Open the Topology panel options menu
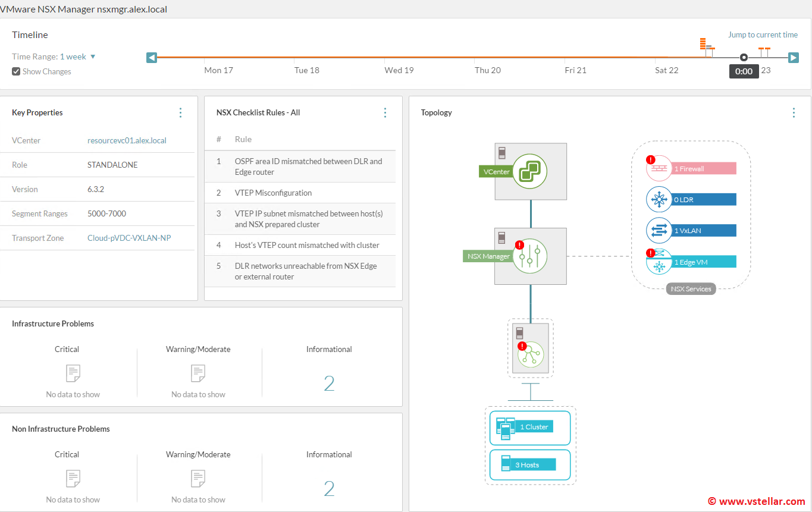This screenshot has height=512, width=812. 794,112
